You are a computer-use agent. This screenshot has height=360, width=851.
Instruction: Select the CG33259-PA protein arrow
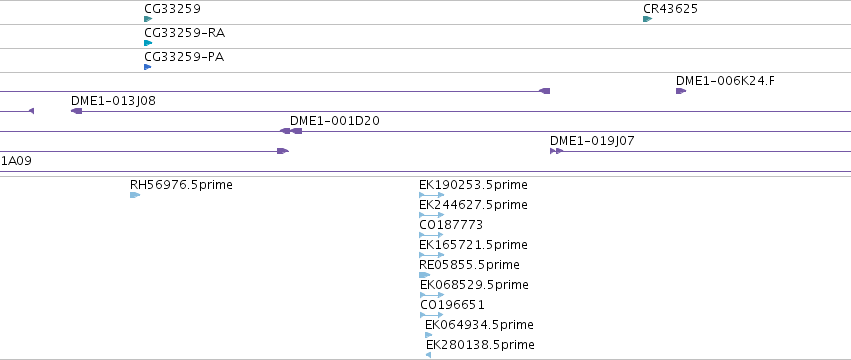(x=148, y=67)
